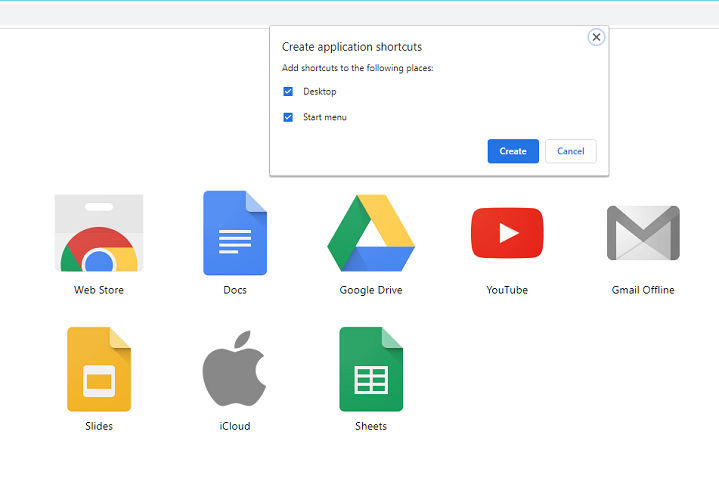Open the Sheets app icon
The image size is (719, 500).
[x=371, y=369]
